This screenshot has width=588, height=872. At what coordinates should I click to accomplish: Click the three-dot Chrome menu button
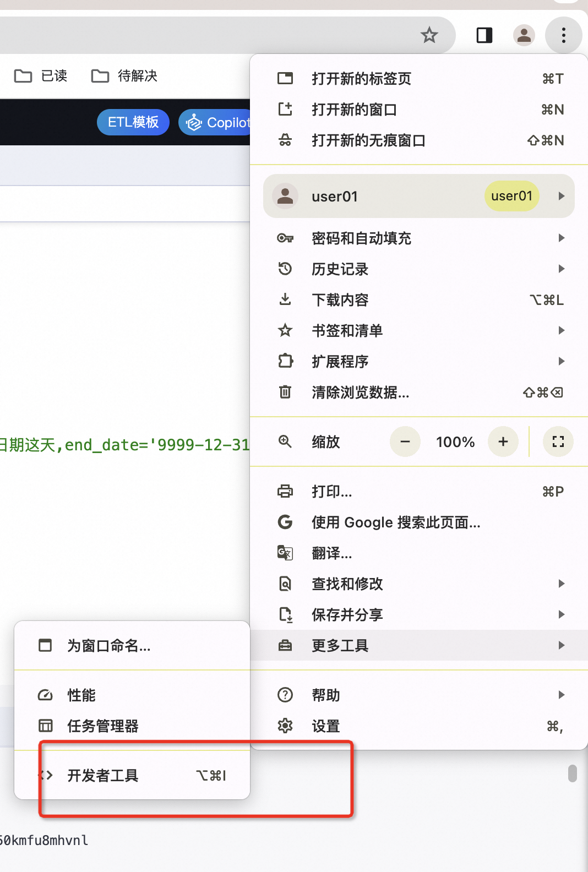pos(563,35)
